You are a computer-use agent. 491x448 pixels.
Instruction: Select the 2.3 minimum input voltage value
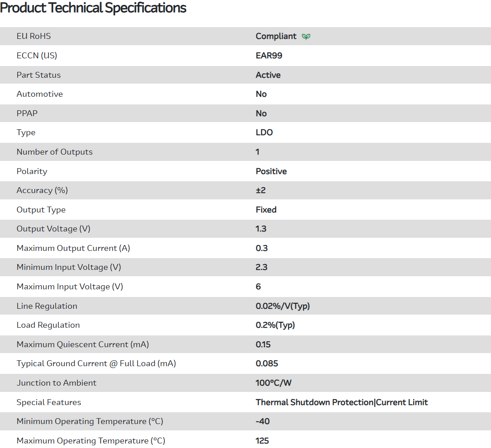(x=262, y=267)
